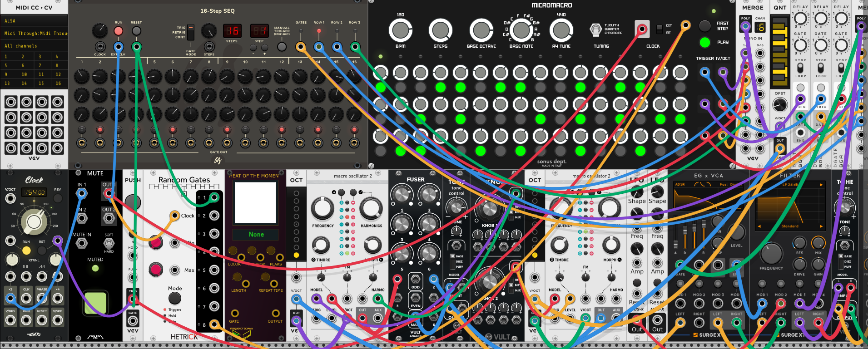Click the GATE jack on Heat of the Moment
The height and width of the screenshot is (349, 868).
coord(235,313)
